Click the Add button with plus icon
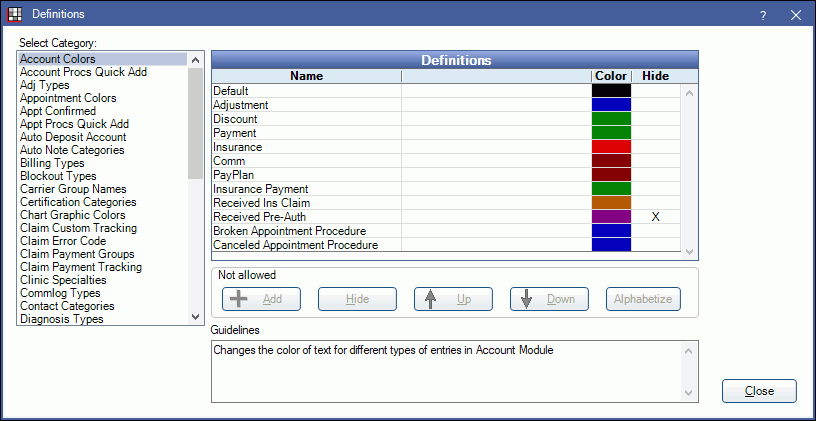The image size is (816, 421). tap(261, 299)
